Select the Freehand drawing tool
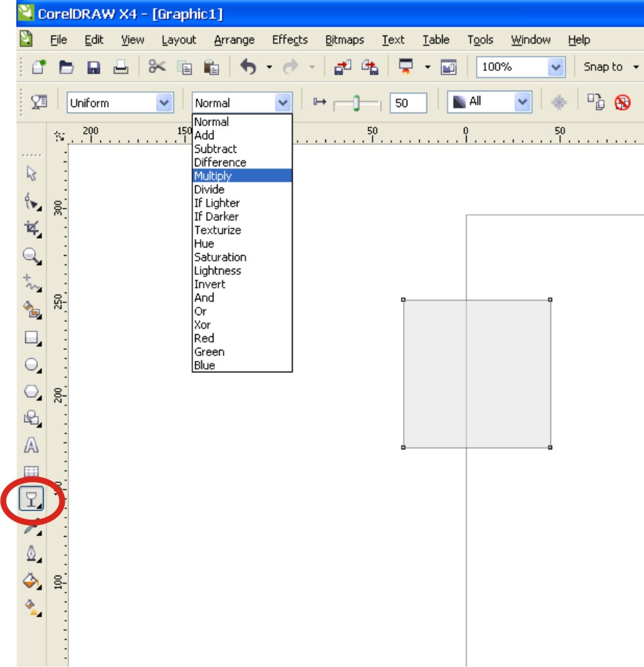Screen dimensions: 644x667 32,283
